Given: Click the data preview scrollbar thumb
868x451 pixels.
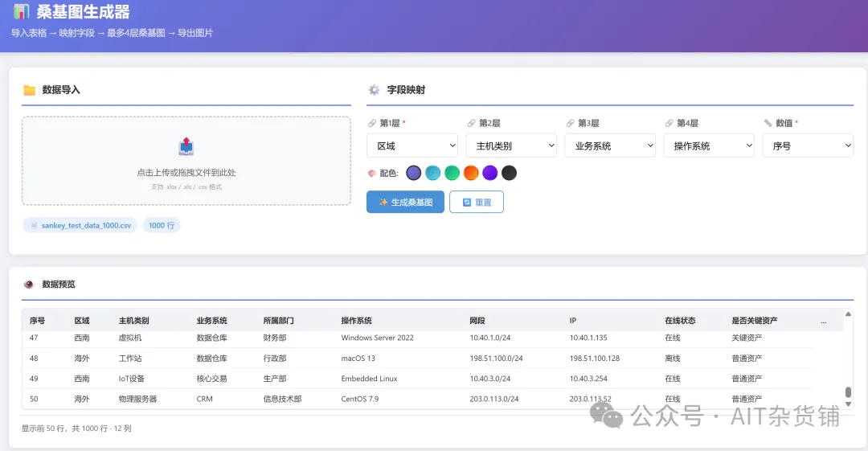Looking at the screenshot, I should [x=848, y=392].
